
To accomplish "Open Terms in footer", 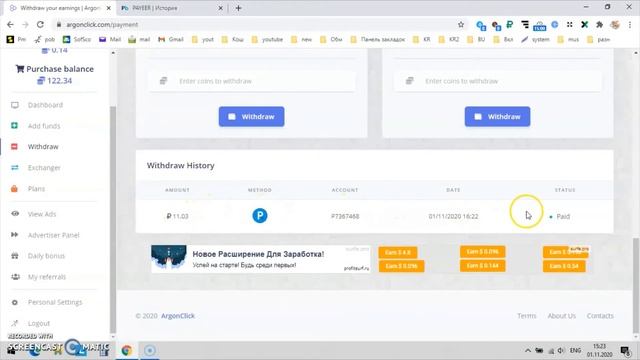I will [x=527, y=316].
